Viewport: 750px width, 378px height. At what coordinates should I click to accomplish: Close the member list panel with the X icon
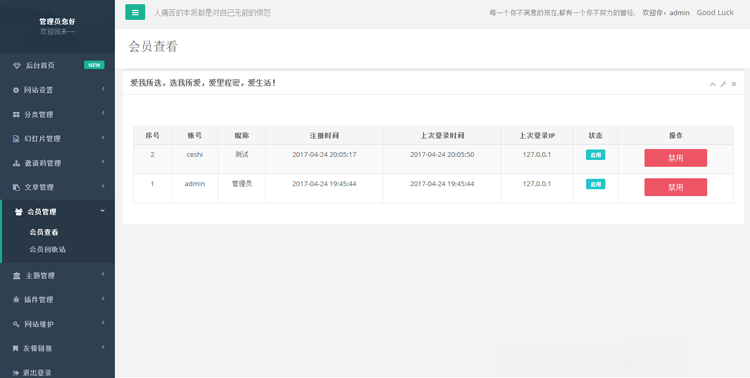[734, 84]
